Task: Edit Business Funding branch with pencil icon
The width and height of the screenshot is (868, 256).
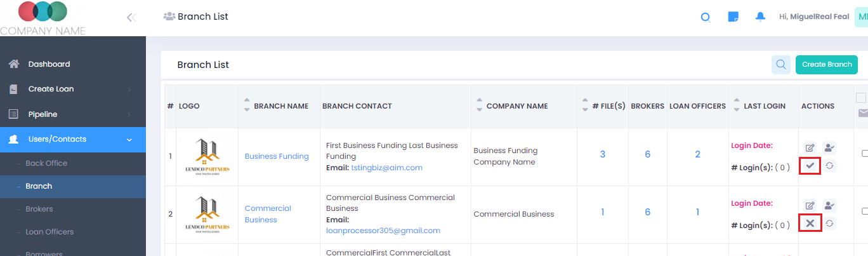Action: [x=810, y=148]
